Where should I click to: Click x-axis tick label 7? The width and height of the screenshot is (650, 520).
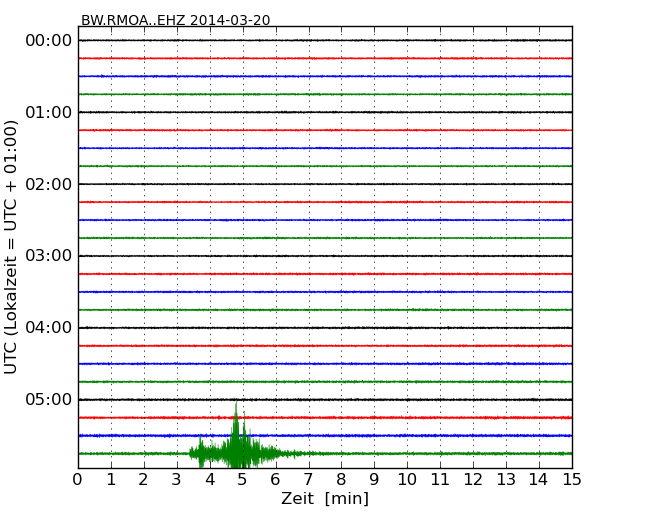[308, 480]
